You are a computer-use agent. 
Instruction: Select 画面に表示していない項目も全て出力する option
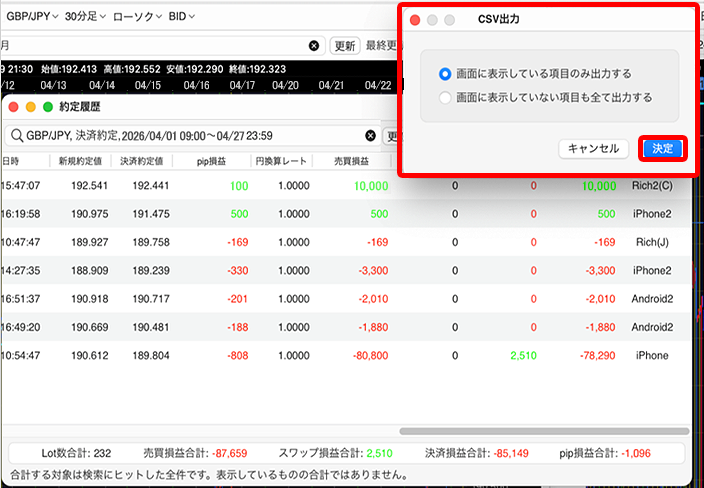pos(445,98)
